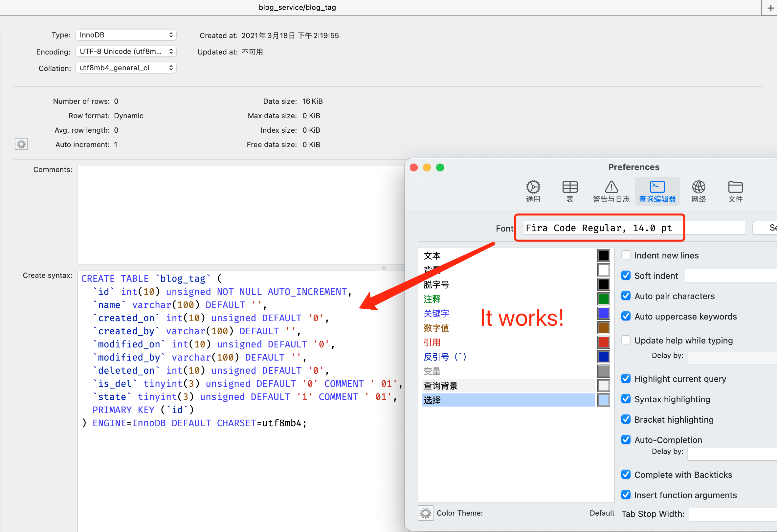Select the 查询编辑器 preferences pane
The height and width of the screenshot is (532, 777).
656,190
